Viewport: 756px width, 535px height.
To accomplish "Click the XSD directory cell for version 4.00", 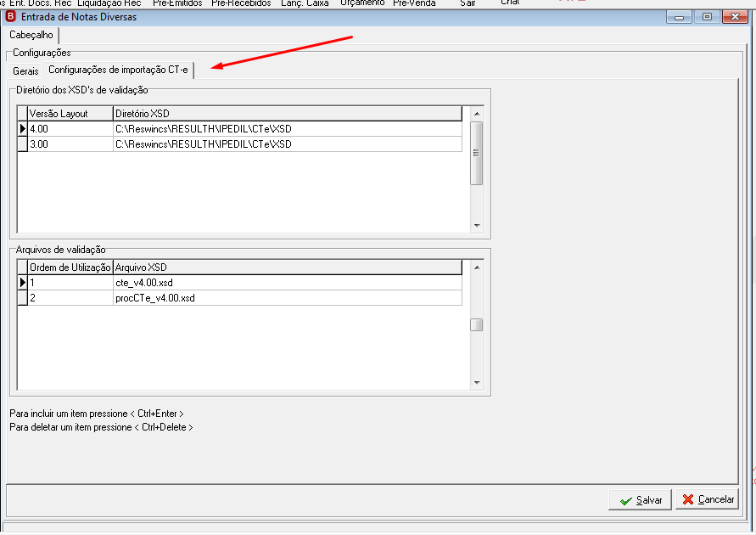I will tap(288, 129).
